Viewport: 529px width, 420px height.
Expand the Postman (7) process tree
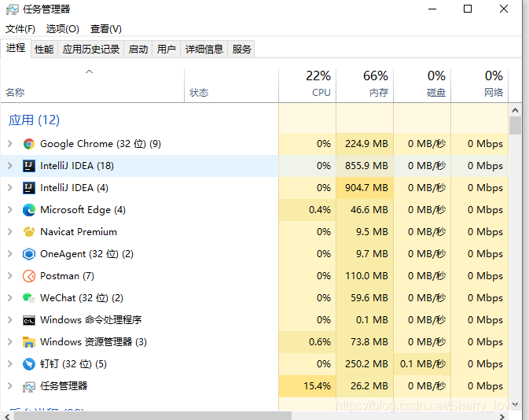[x=10, y=276]
